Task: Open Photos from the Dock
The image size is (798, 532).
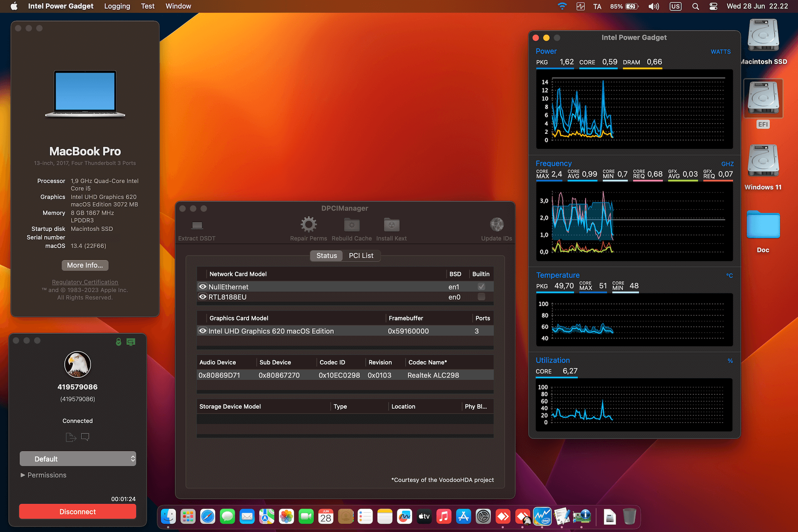Action: pyautogui.click(x=286, y=517)
